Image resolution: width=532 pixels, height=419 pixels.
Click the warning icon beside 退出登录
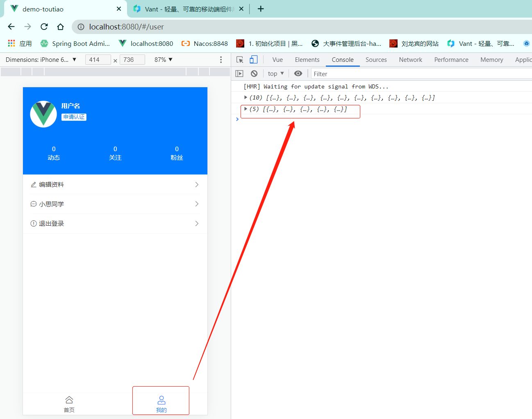tap(34, 224)
